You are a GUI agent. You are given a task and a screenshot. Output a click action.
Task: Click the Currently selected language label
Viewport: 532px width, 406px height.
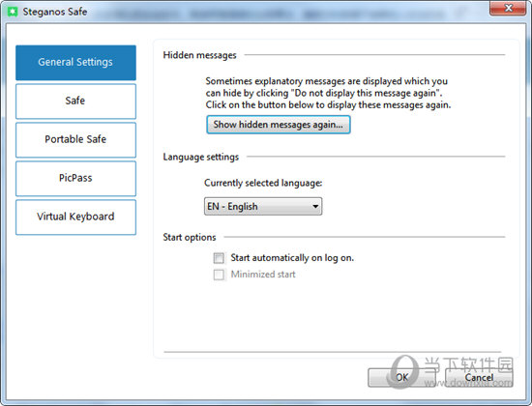point(263,183)
